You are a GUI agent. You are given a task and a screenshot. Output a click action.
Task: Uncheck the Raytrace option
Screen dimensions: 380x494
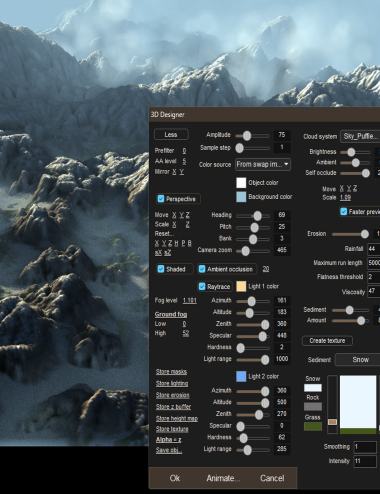(202, 286)
